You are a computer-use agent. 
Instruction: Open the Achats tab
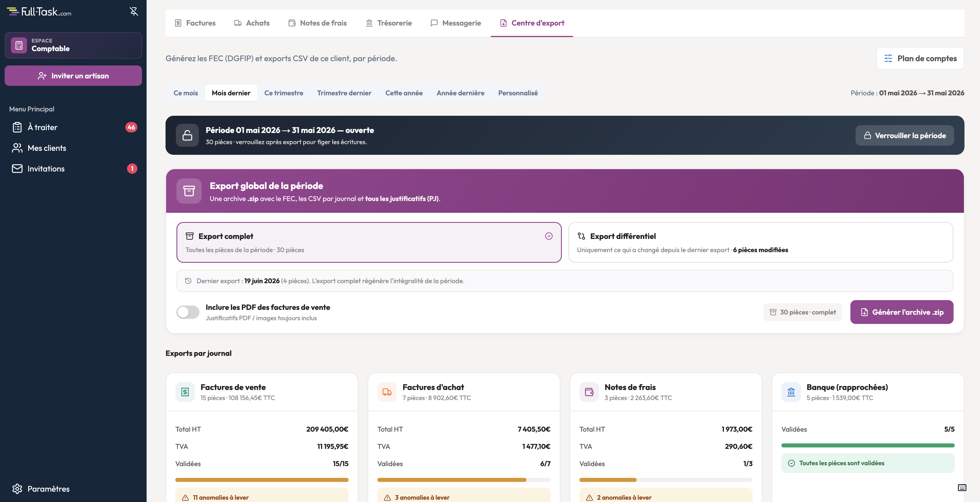click(x=251, y=23)
